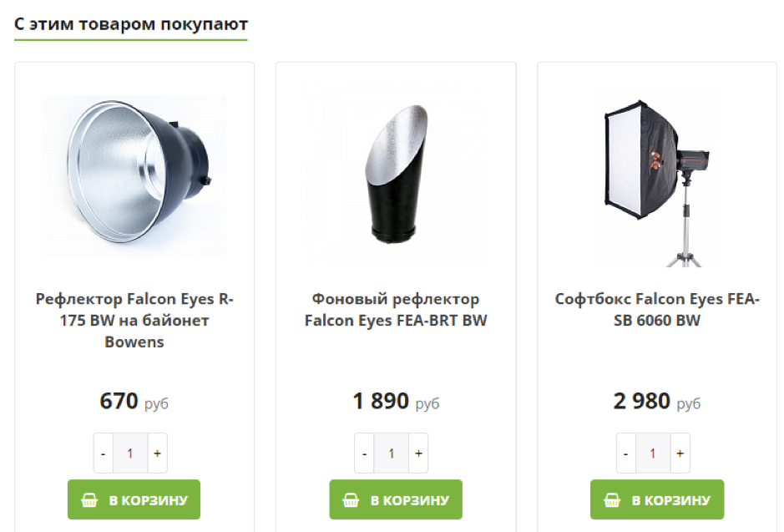Increase quantity of background reflector FEA-BRT BW
The width and height of the screenshot is (784, 532).
click(418, 453)
